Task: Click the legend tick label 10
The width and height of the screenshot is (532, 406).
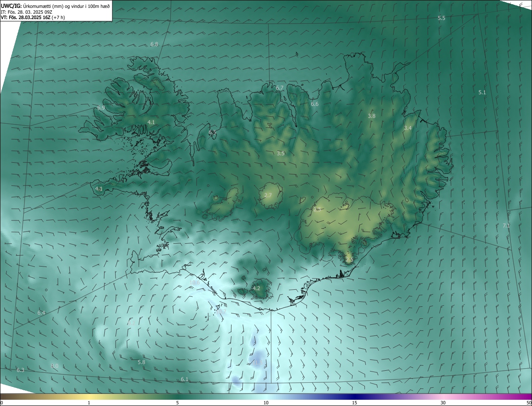Action: 266,403
